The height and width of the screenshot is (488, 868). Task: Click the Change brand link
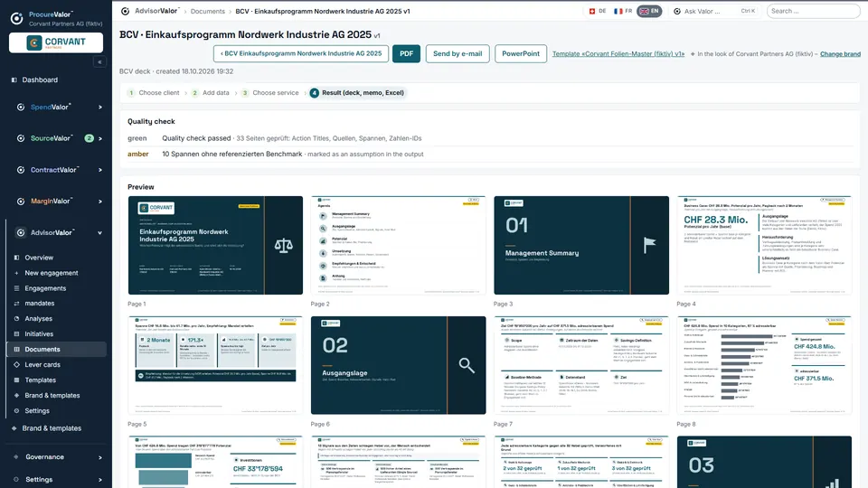tap(840, 53)
